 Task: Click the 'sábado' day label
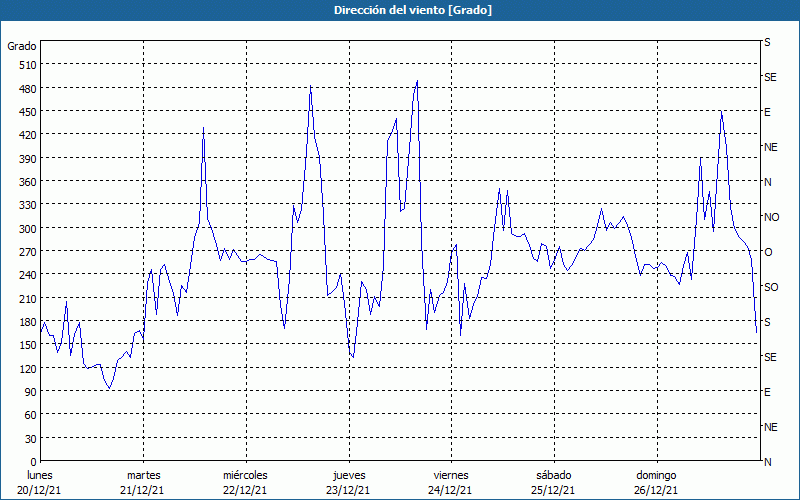coord(554,475)
